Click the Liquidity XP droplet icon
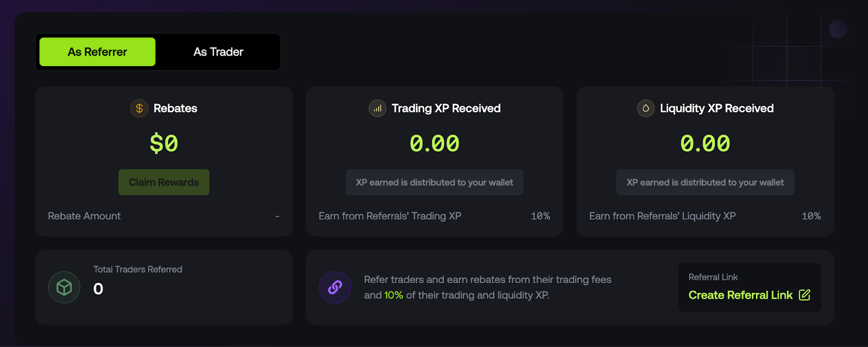 pos(646,108)
